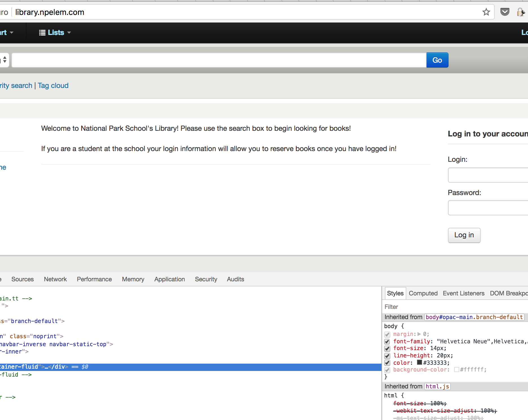Viewport: 528px width, 420px height.
Task: Open the search type selector arrows
Action: (x=5, y=60)
